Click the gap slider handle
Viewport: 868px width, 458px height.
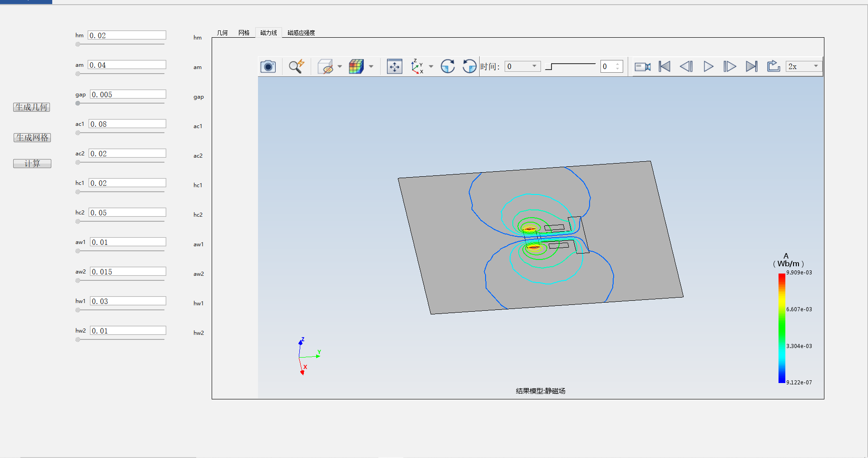[x=78, y=103]
